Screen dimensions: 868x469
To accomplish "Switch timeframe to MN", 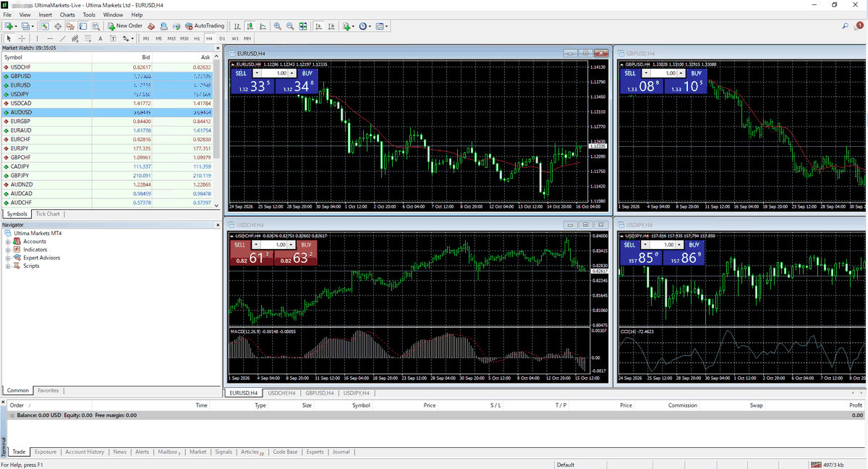I will (x=247, y=38).
